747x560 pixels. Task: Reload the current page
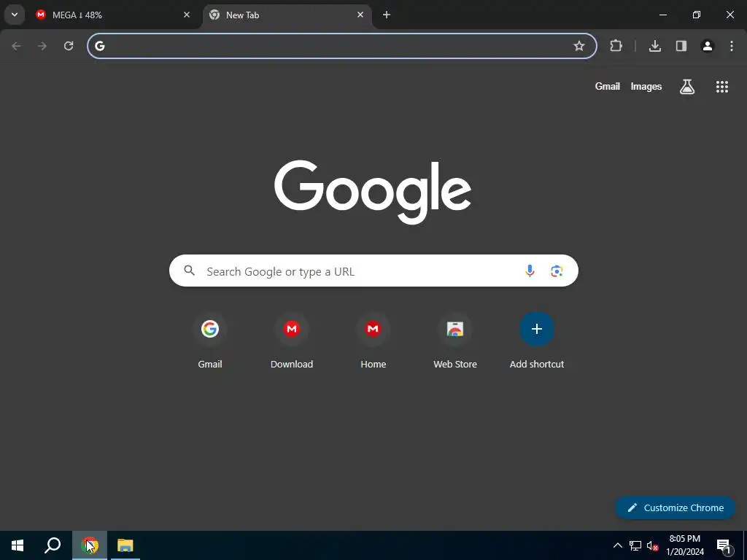pos(69,46)
